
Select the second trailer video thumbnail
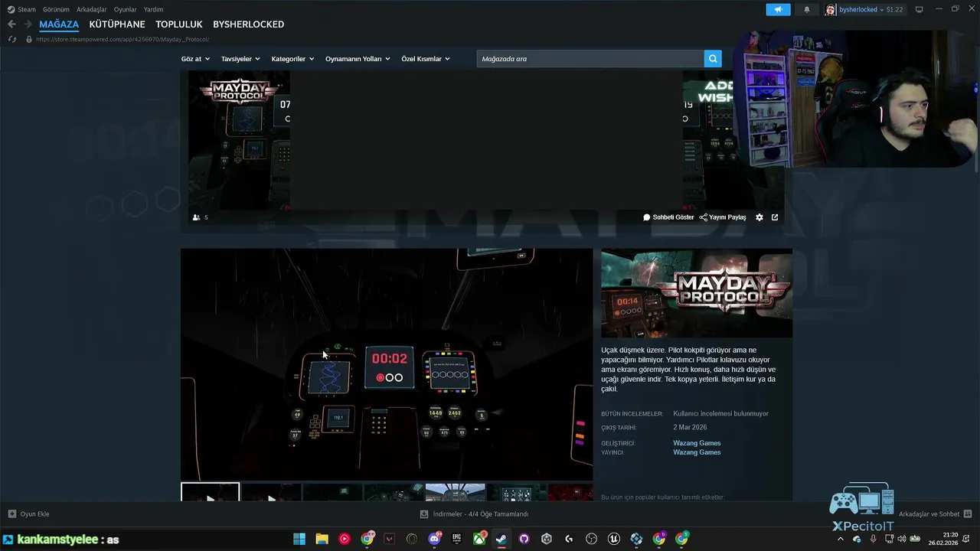(x=271, y=491)
